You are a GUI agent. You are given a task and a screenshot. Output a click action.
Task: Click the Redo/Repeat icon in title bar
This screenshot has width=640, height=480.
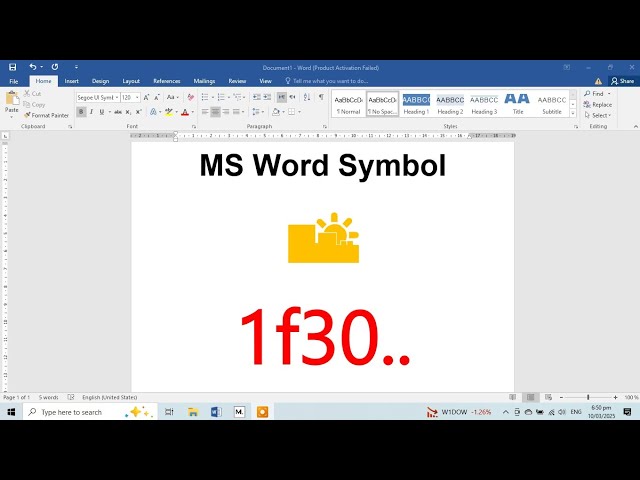pyautogui.click(x=55, y=67)
